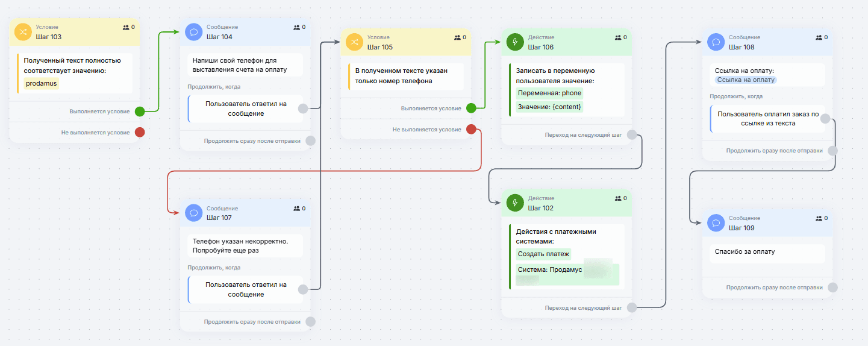Click the message icon of Шаг 109
The height and width of the screenshot is (346, 868).
716,223
